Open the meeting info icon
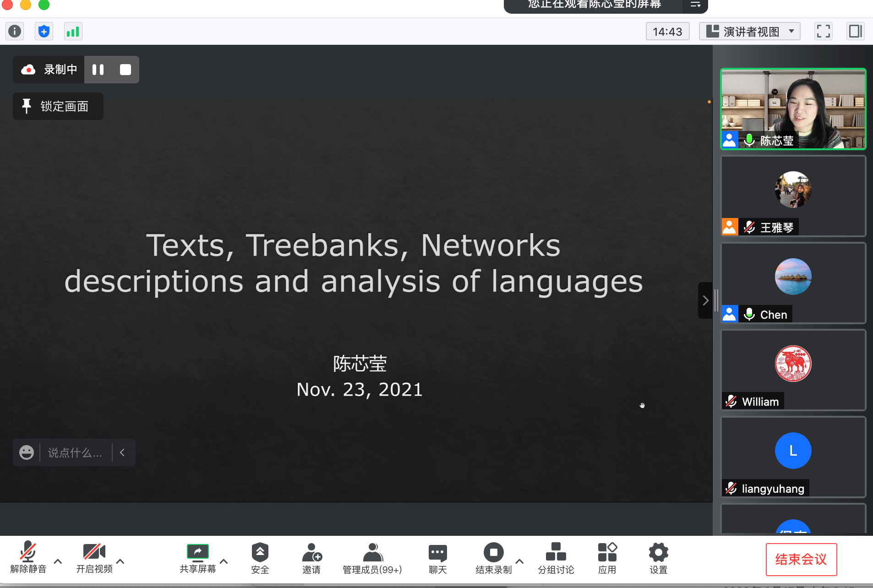Viewport: 873px width, 588px height. [15, 31]
